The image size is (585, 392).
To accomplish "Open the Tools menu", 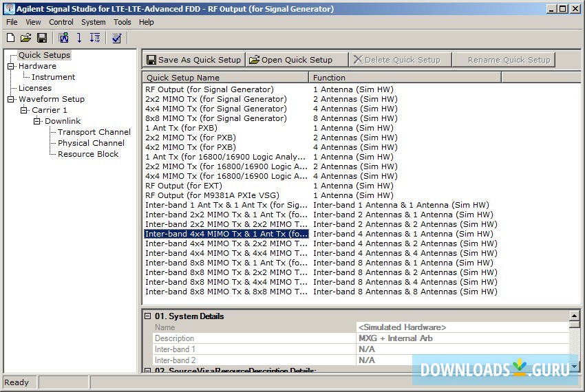I will point(123,22).
